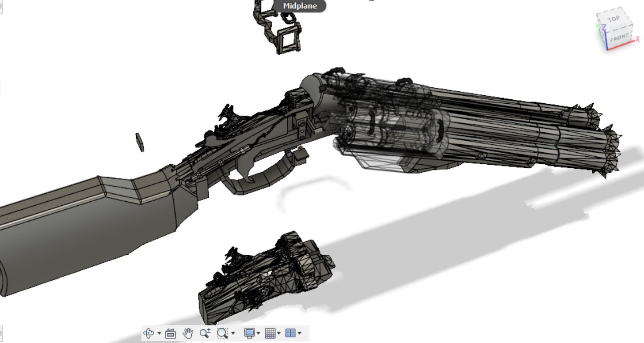The height and width of the screenshot is (343, 644).
Task: Activate the Look At tool
Action: tap(171, 333)
